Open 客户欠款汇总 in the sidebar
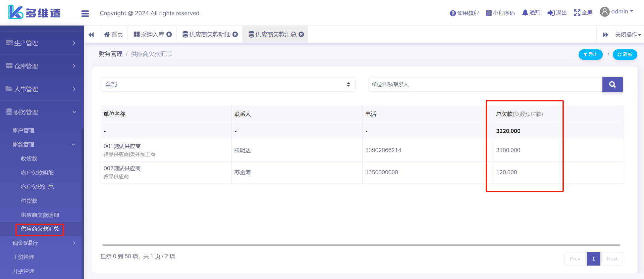This screenshot has width=644, height=279. point(37,187)
